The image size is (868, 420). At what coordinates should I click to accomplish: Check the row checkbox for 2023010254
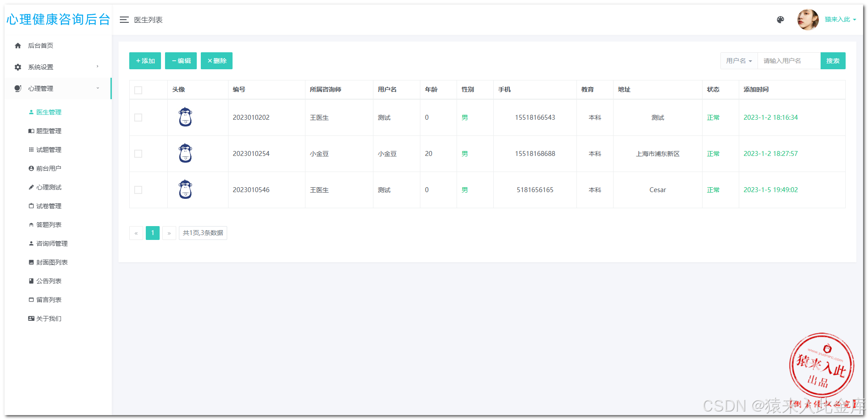[x=138, y=154]
